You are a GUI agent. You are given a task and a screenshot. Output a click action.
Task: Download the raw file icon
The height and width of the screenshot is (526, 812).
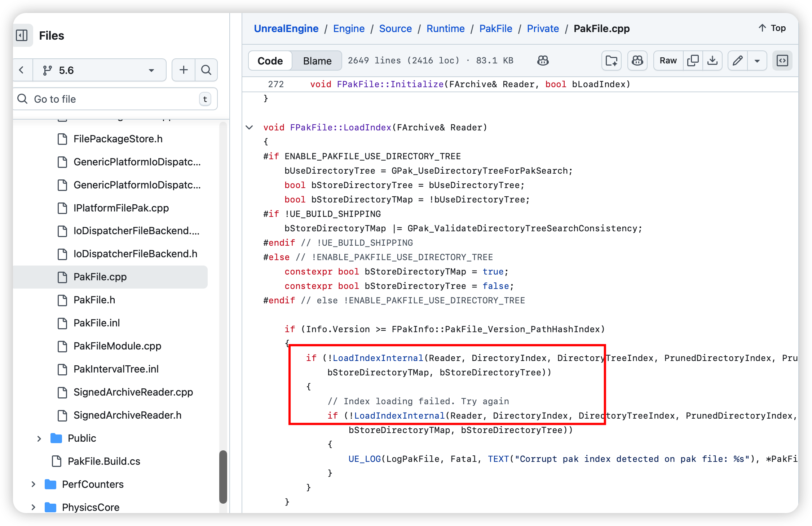tap(712, 61)
